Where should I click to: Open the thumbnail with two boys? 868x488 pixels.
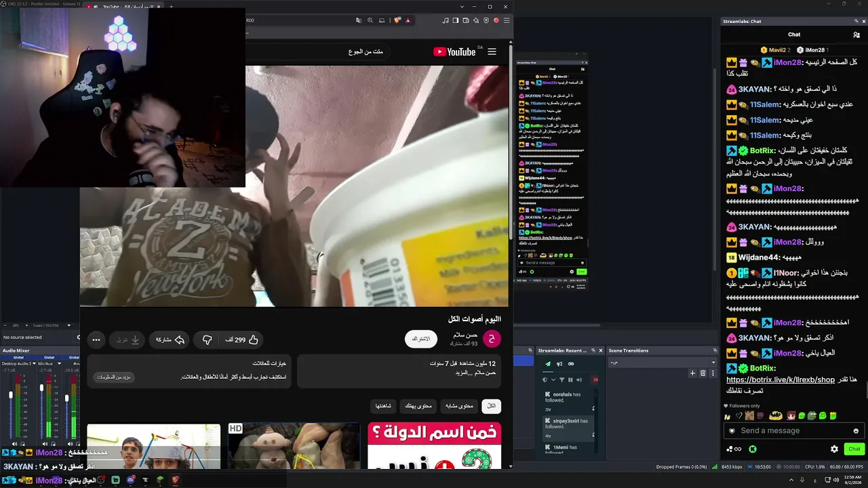click(154, 446)
